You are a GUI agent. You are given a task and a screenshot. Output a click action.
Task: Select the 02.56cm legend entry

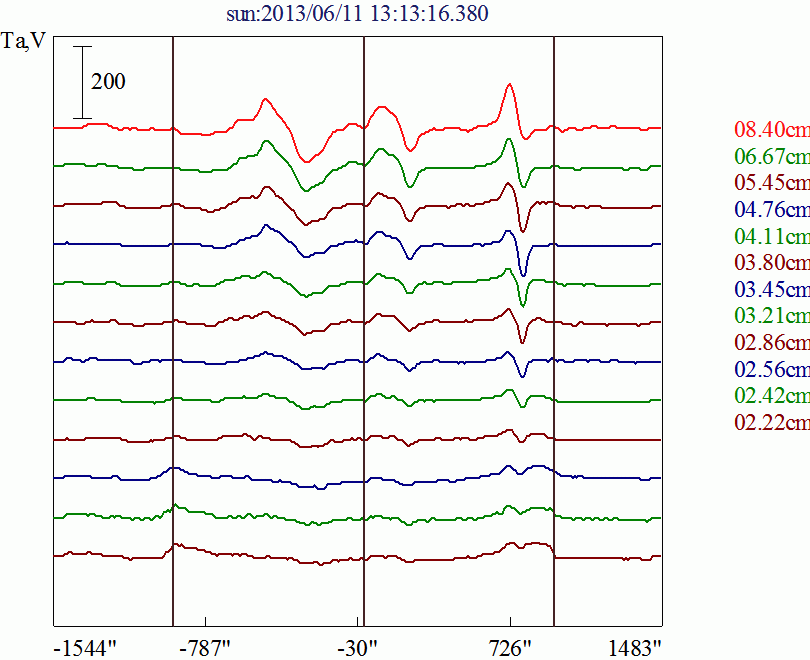(772, 369)
